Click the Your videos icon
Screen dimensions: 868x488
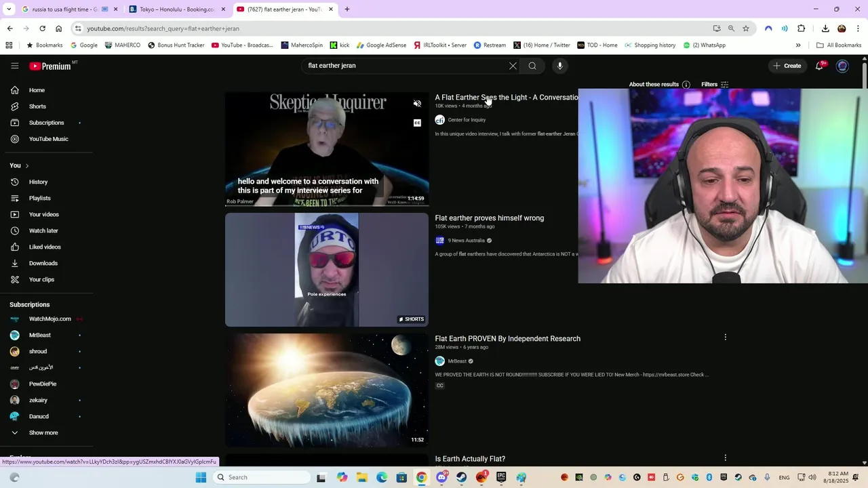click(x=15, y=214)
